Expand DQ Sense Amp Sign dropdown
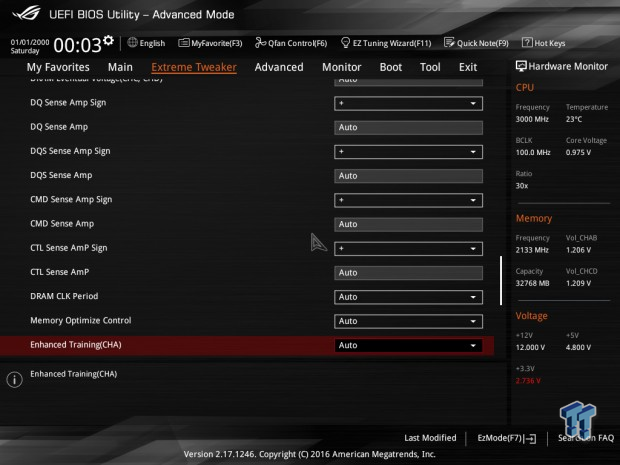The height and width of the screenshot is (465, 620). click(x=408, y=103)
